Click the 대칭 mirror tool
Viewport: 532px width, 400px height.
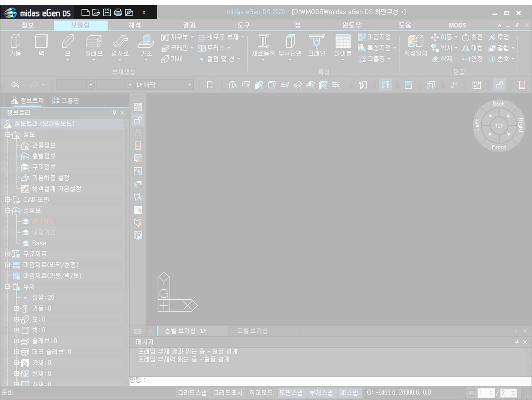click(472, 48)
